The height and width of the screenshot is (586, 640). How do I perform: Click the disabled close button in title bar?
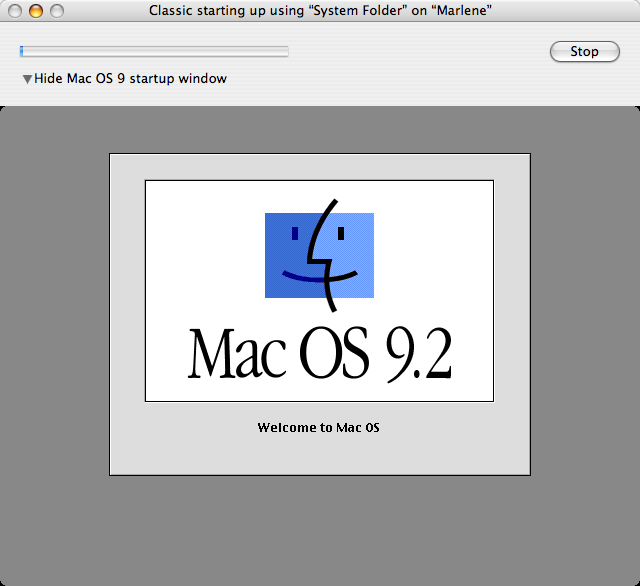coord(15,11)
